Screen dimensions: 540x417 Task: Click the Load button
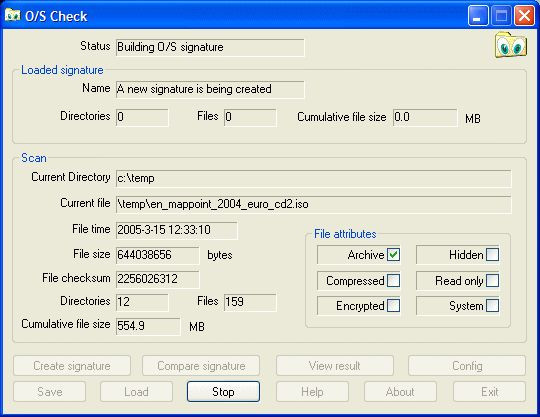tap(136, 392)
